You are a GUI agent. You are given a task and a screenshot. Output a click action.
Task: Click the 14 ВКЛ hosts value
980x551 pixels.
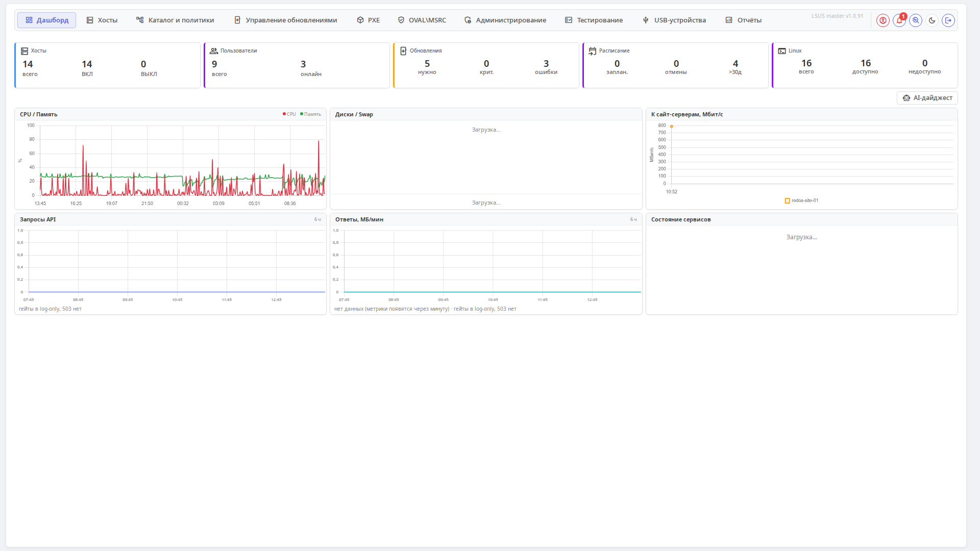(x=87, y=68)
